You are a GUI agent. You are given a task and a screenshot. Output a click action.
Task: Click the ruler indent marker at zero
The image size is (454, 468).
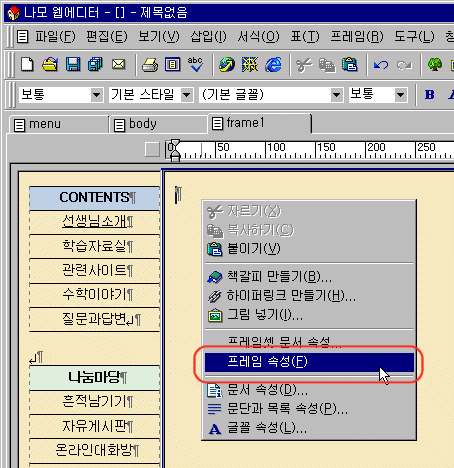coord(175,151)
